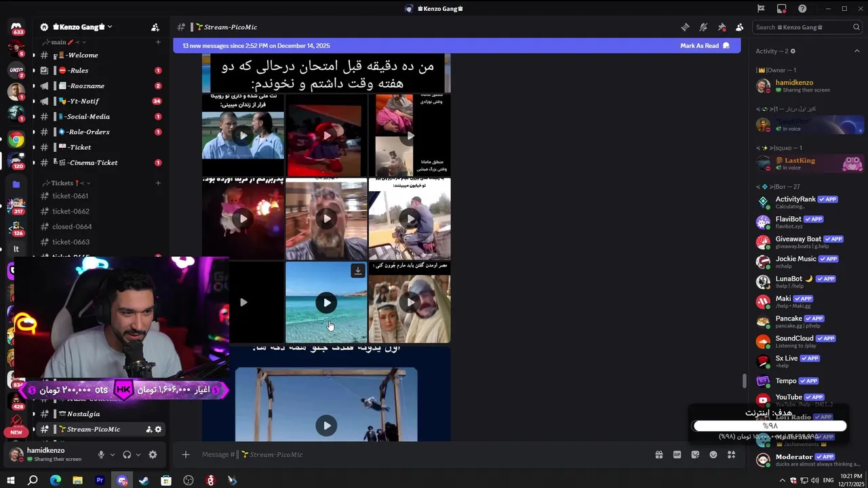868x488 pixels.
Task: Open the UNIO server icon
Action: click(x=16, y=70)
